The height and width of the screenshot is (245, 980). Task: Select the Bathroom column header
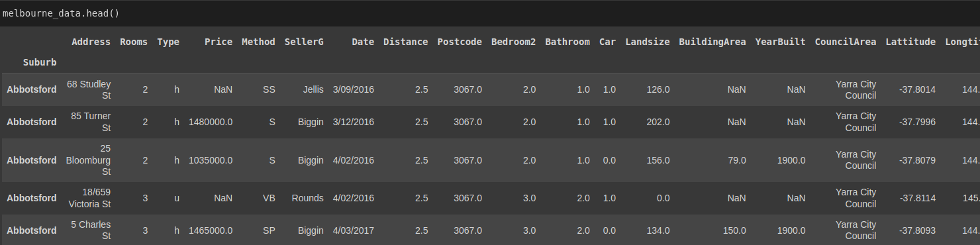tap(567, 42)
